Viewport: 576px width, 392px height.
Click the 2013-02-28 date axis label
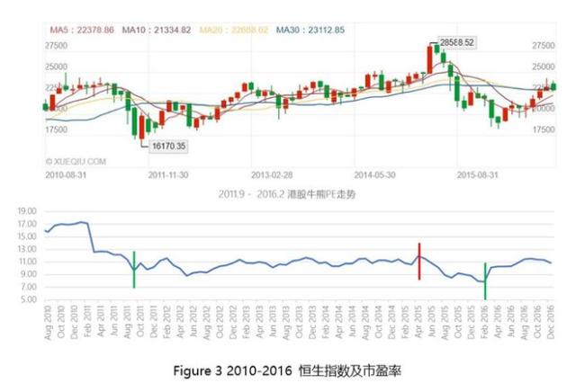[272, 175]
